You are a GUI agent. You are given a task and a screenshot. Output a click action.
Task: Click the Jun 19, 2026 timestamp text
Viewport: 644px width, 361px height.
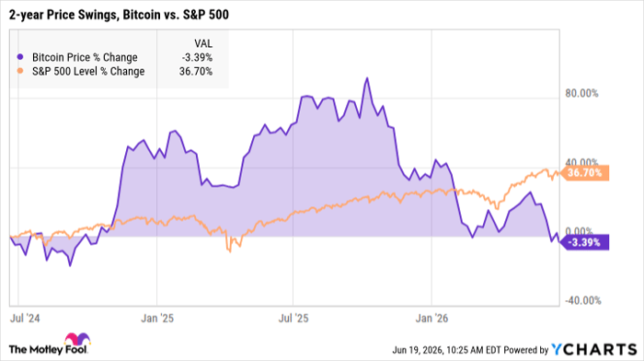[x=446, y=350]
